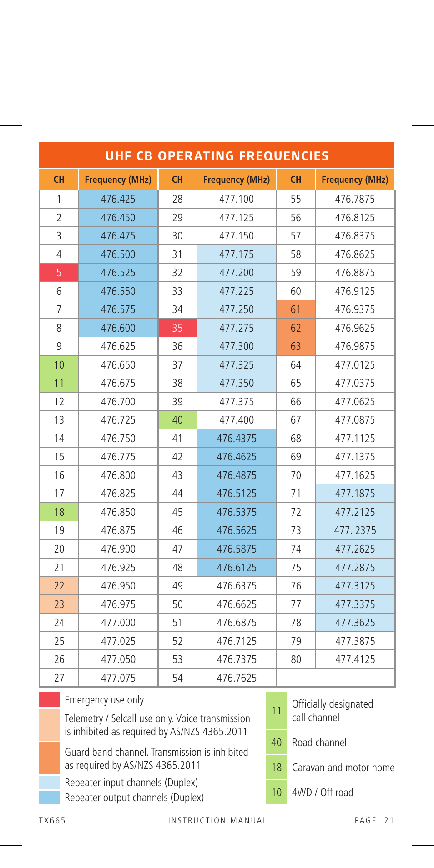Viewport: 434px width, 868px height.
Task: Click frequency 476.425 for channel 1
Action: (x=118, y=199)
